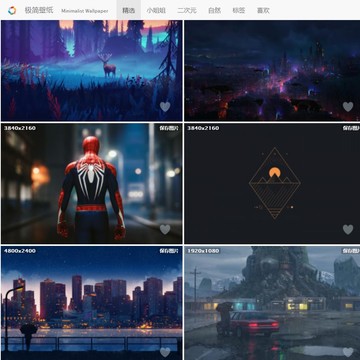This screenshot has height=360, width=360.
Task: Save the rainy car 1920x1080 image
Action: coord(351,251)
